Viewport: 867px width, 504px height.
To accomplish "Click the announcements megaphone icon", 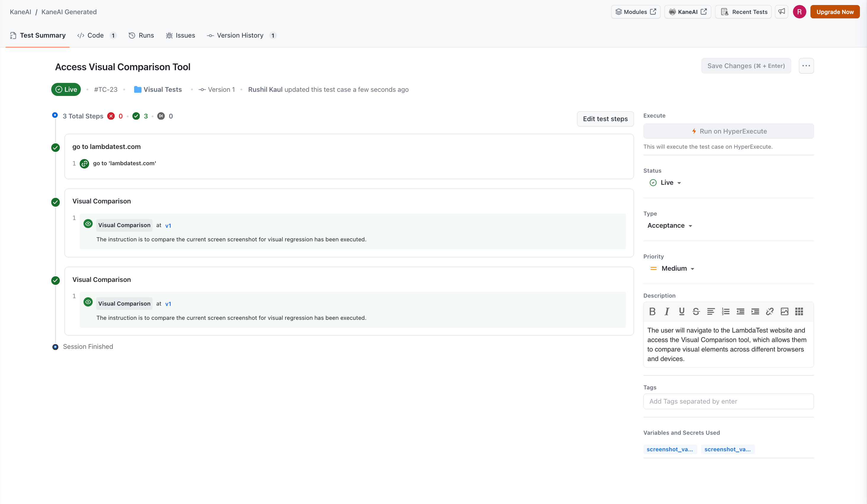I will 782,12.
